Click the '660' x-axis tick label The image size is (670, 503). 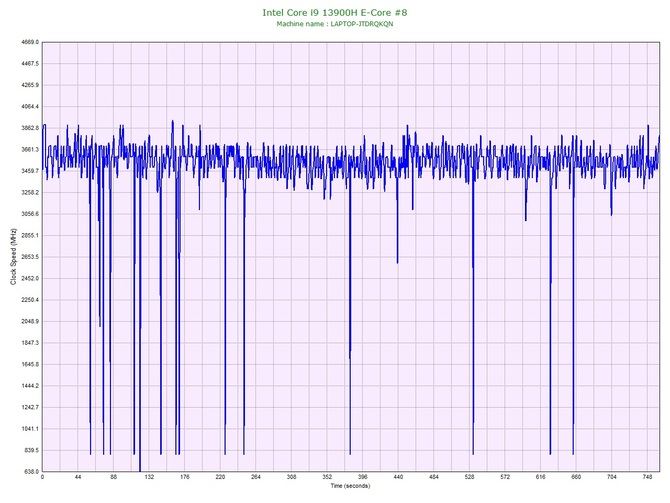(x=576, y=477)
